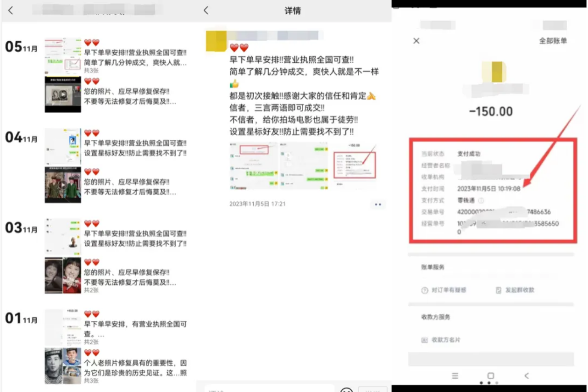Open 04 post text 设置星标好友
The height and width of the screenshot is (392, 588).
coord(135,153)
